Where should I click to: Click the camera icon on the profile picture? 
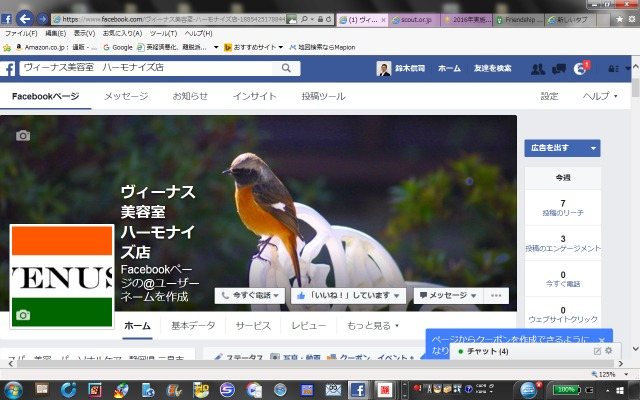(x=23, y=315)
